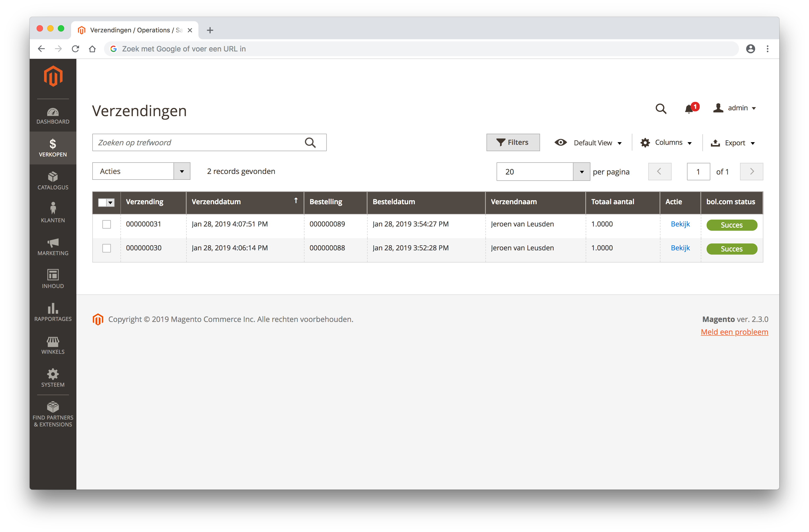Screen dimensions: 809x532
Task: Click the global search magnifier icon
Action: [660, 108]
